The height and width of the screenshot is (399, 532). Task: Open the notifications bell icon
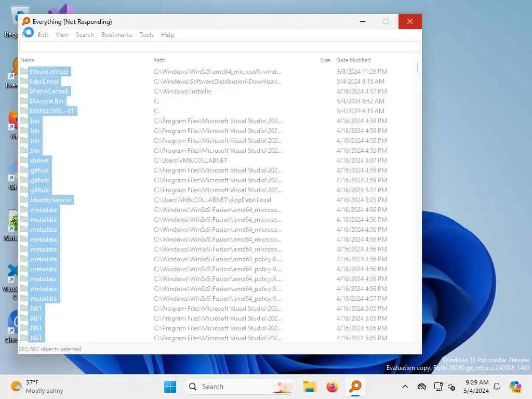pos(497,387)
